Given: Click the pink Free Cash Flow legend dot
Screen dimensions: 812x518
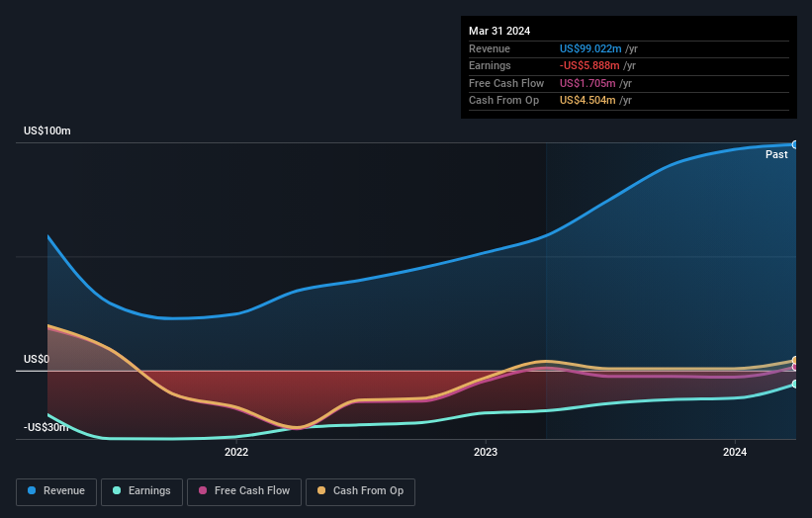Looking at the screenshot, I should click(x=203, y=490).
